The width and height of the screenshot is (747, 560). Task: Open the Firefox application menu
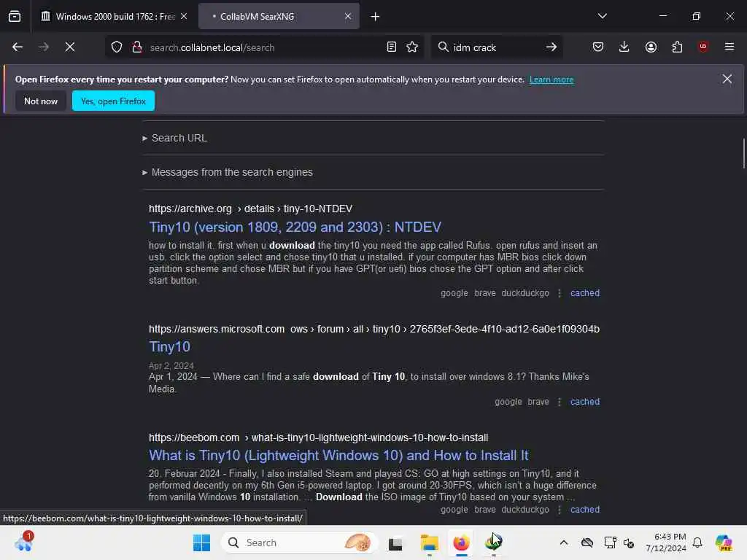(729, 47)
